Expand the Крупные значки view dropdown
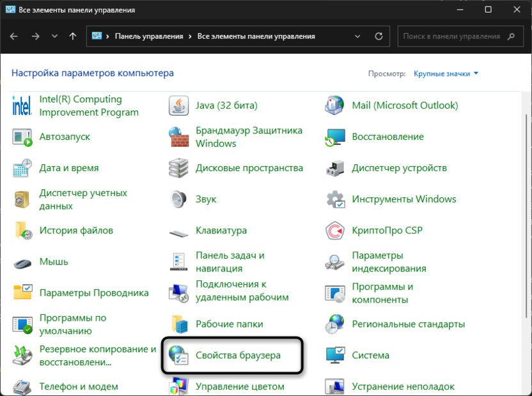The image size is (532, 396). point(446,74)
